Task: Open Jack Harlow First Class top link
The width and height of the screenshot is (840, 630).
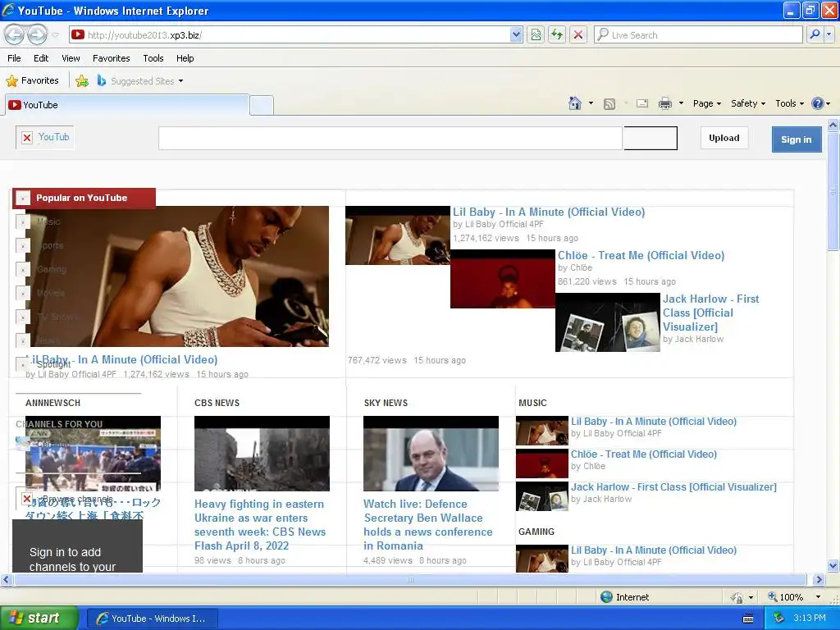Action: point(711,313)
